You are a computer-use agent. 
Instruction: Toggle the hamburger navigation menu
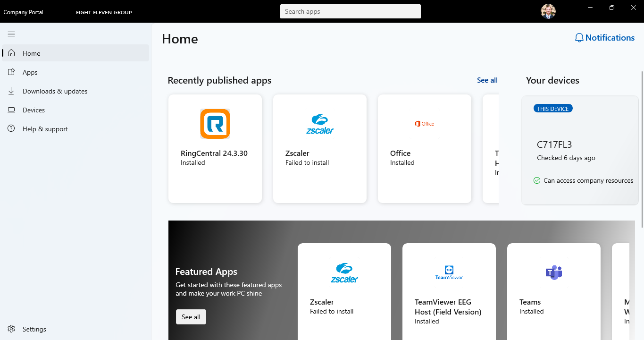[x=11, y=34]
